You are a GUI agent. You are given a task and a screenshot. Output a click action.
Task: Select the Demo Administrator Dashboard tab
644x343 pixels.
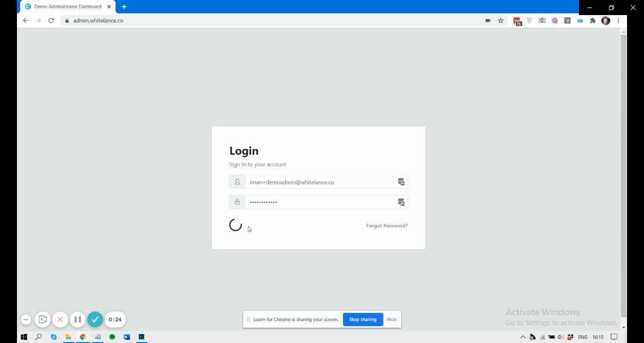pyautogui.click(x=68, y=7)
